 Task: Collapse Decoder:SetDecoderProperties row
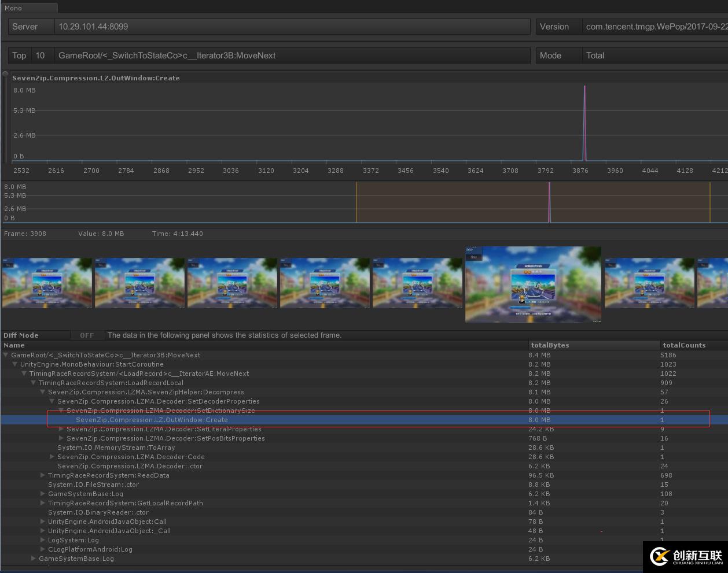(x=52, y=401)
